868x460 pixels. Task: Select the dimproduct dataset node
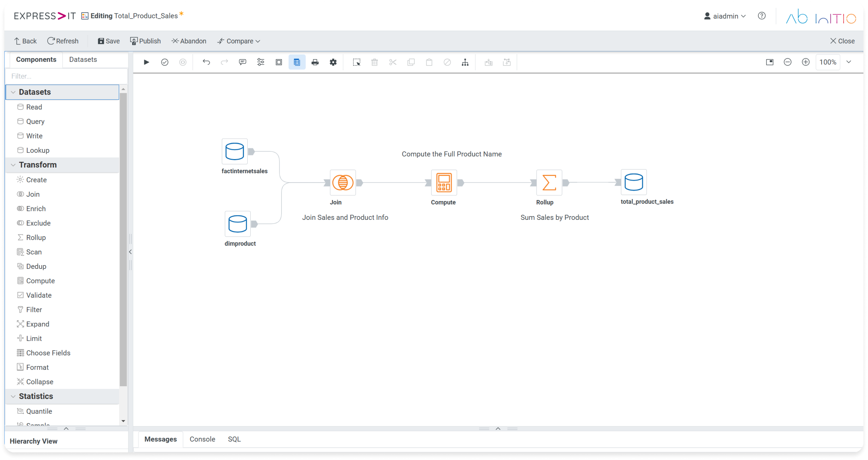[x=238, y=224]
